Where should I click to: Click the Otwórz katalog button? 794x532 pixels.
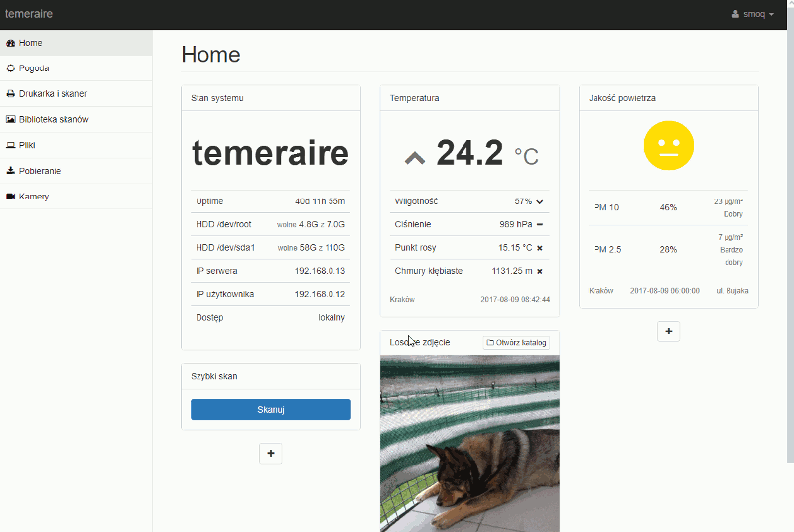[x=516, y=342]
